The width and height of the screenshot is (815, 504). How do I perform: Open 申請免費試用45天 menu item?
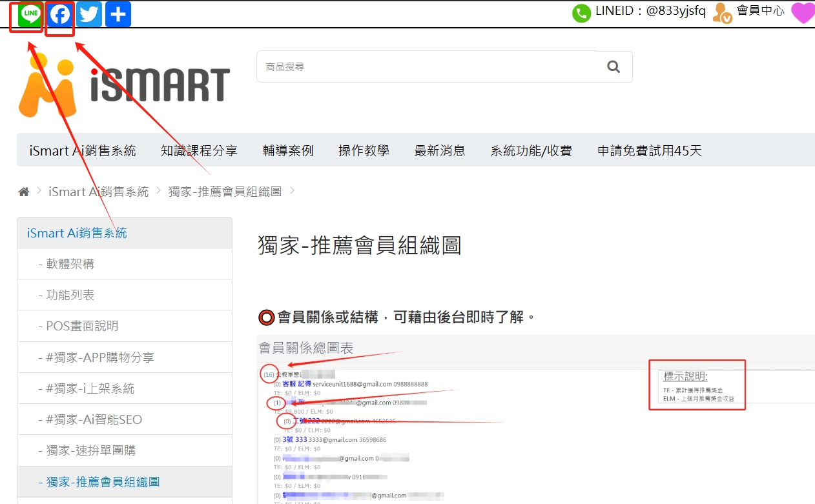point(649,151)
